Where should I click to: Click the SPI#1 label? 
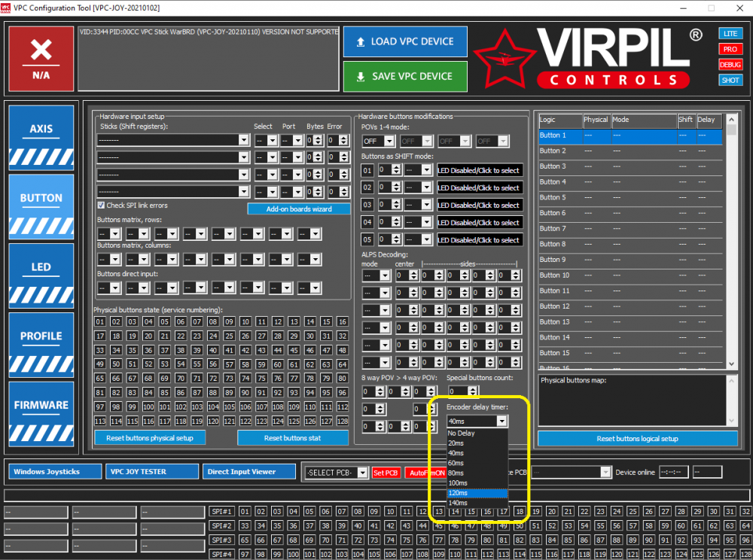click(x=222, y=512)
